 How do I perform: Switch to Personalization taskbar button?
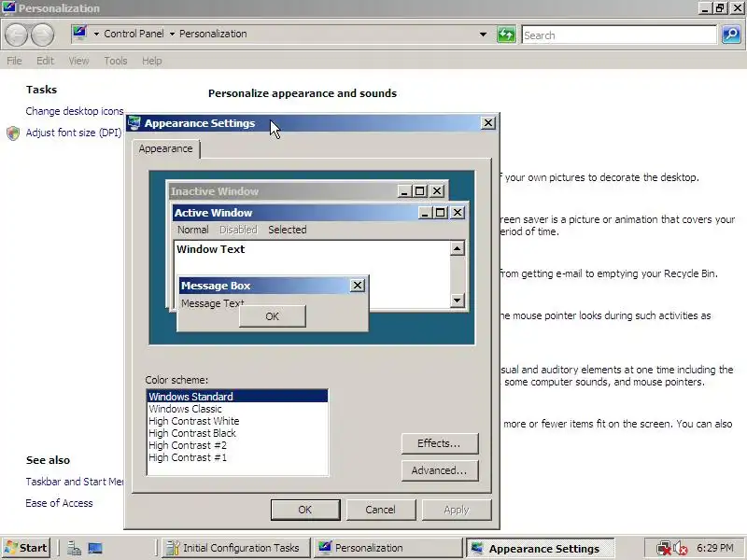click(388, 548)
